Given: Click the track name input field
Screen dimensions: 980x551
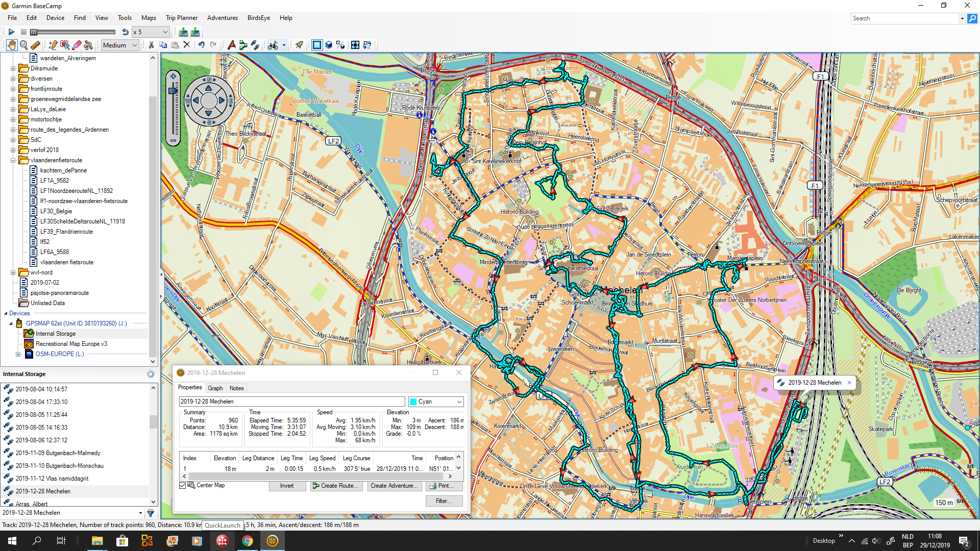Looking at the screenshot, I should [292, 402].
